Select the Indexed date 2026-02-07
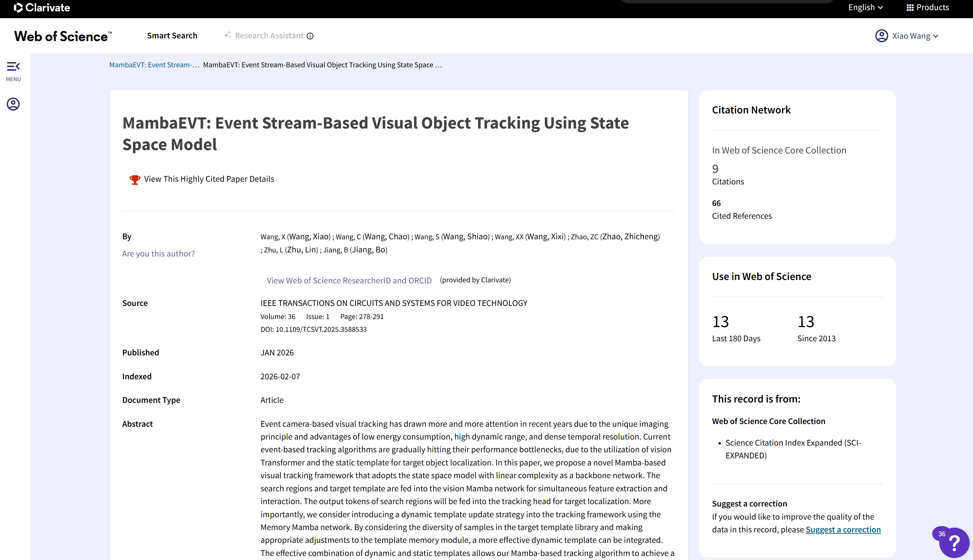Screen dimensions: 973x560 pyautogui.click(x=280, y=377)
